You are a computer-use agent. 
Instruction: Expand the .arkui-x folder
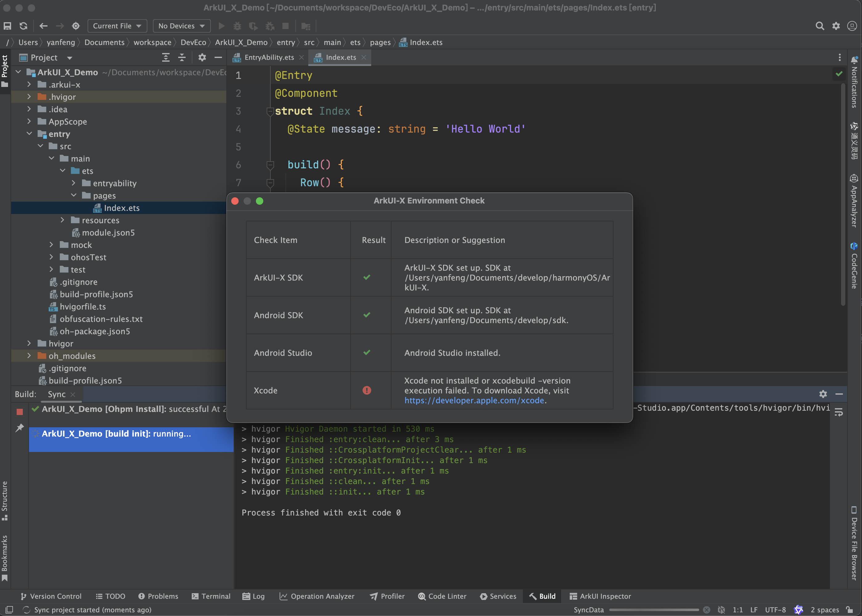[29, 84]
